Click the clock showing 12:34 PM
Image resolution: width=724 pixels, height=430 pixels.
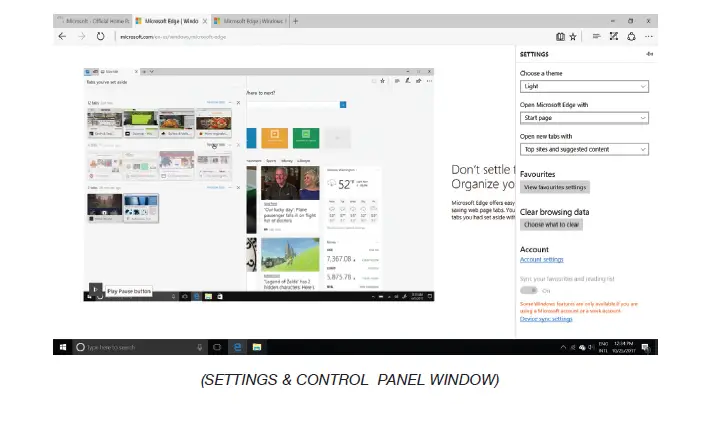(624, 347)
